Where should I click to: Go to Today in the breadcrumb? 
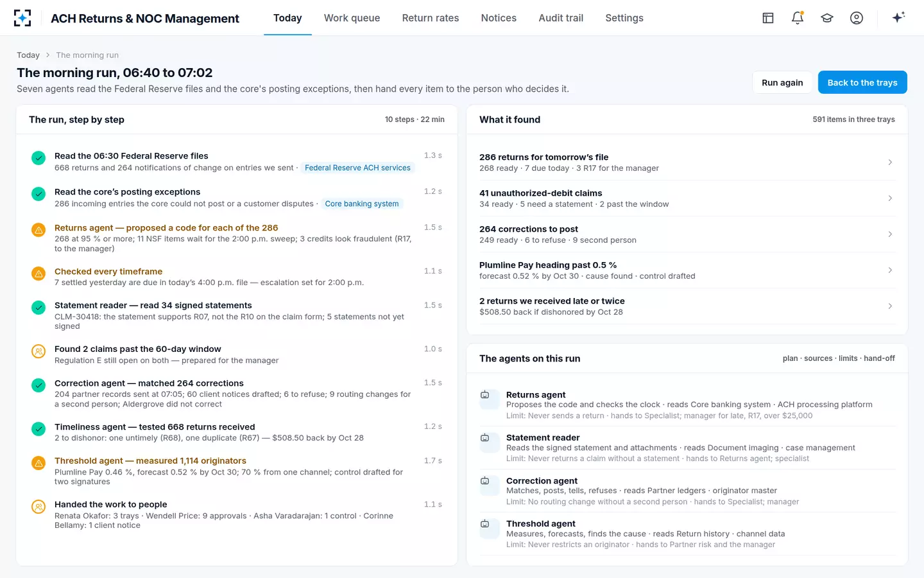28,55
